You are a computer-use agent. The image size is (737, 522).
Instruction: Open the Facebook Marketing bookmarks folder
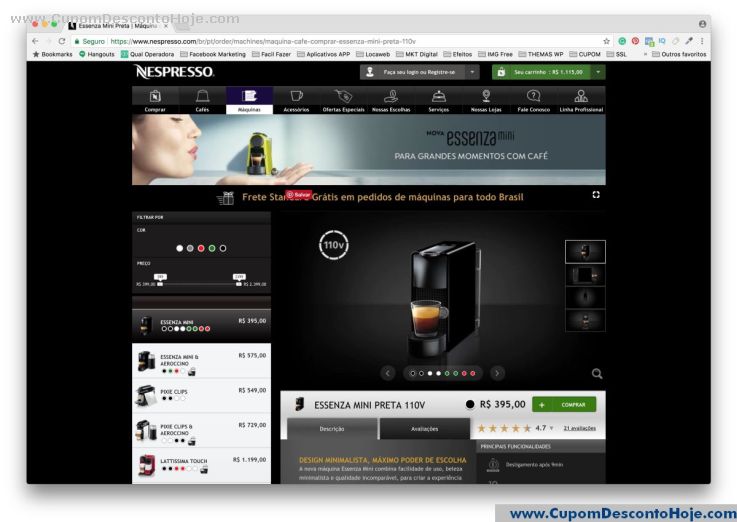point(213,55)
